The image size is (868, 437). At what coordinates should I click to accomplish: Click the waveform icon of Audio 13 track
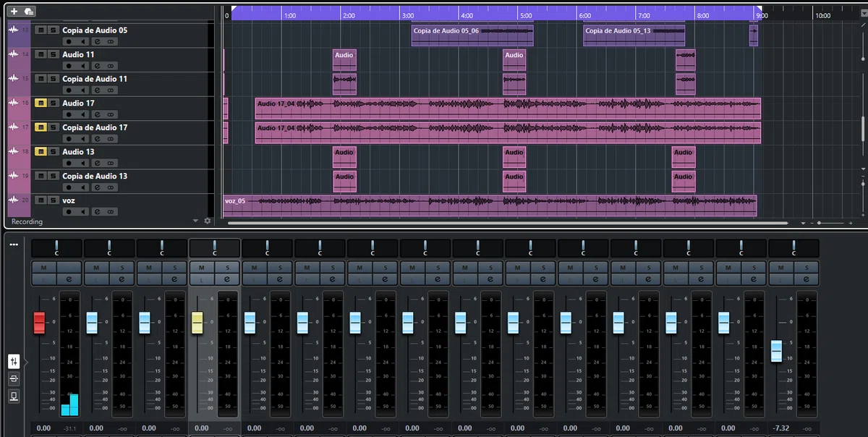(x=13, y=151)
